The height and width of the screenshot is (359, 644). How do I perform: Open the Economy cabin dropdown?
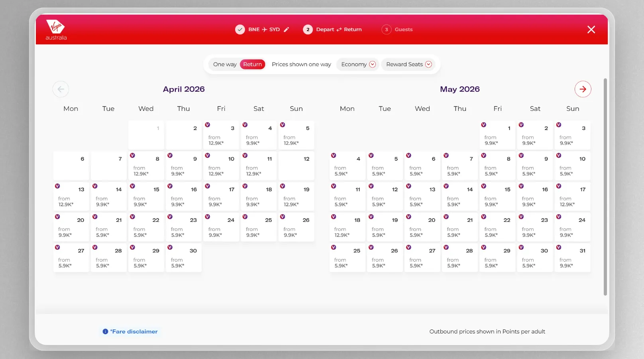click(x=358, y=64)
